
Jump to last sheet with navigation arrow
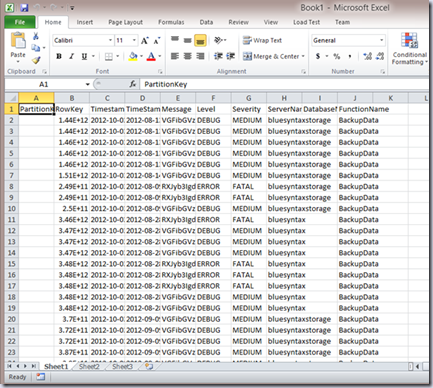(33, 366)
